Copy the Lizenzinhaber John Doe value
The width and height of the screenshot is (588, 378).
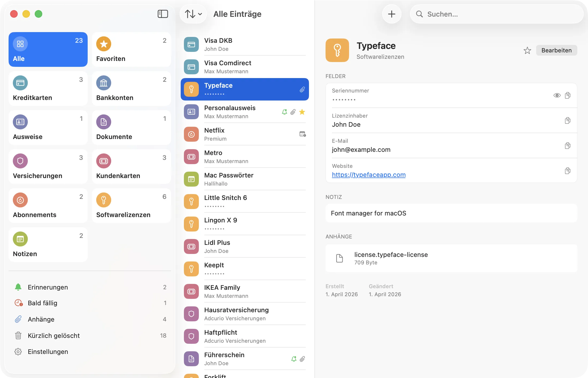pyautogui.click(x=567, y=121)
